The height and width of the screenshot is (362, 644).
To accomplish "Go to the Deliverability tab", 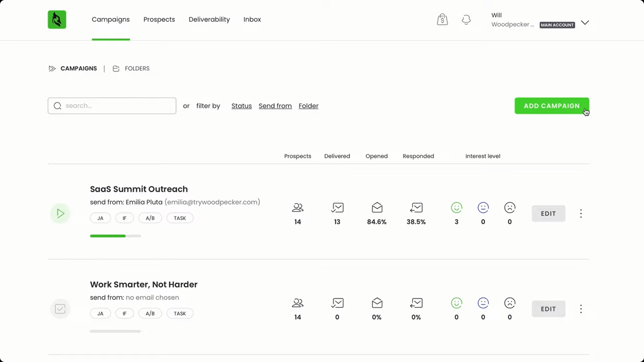I will pos(209,19).
